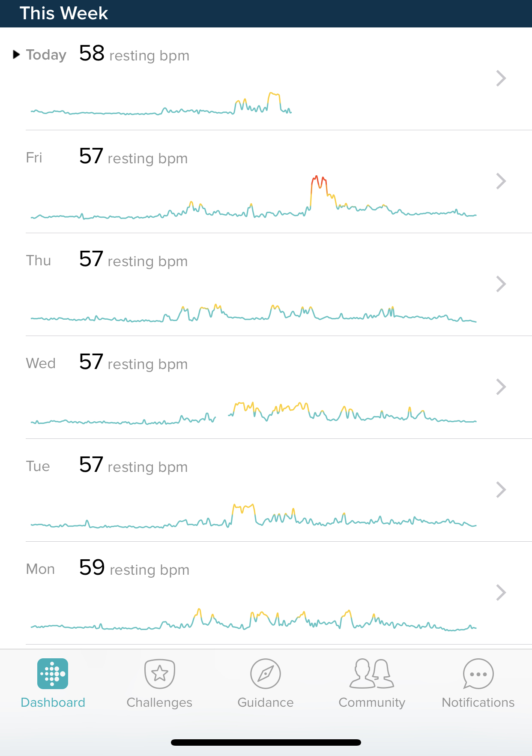Tap the Dashboard grid icon
This screenshot has width=532, height=756.
click(53, 674)
